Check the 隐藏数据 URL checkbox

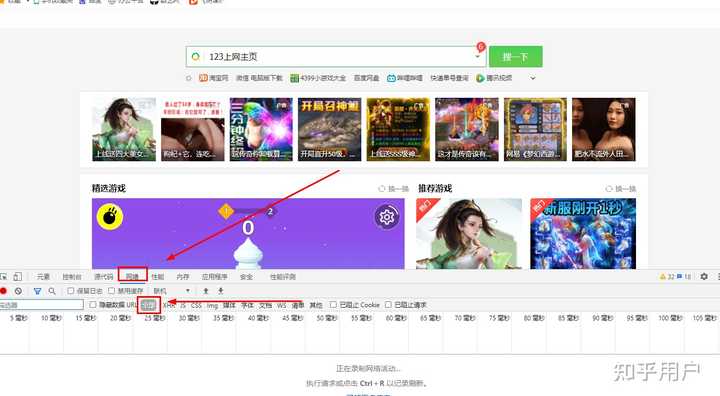(93, 305)
